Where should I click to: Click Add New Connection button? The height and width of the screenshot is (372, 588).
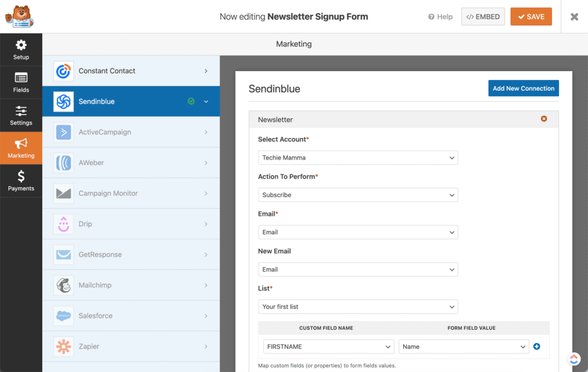523,89
